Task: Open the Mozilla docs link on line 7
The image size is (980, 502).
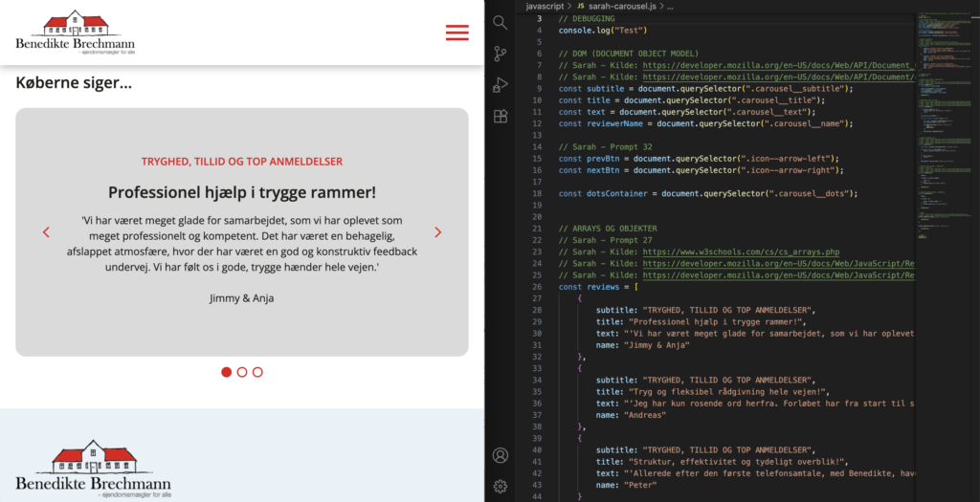Action: tap(779, 66)
